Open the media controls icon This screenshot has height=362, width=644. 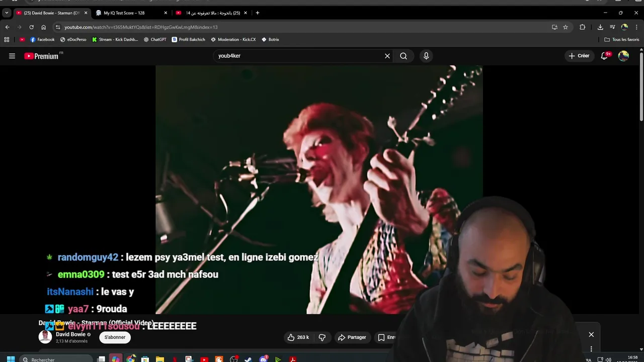612,27
